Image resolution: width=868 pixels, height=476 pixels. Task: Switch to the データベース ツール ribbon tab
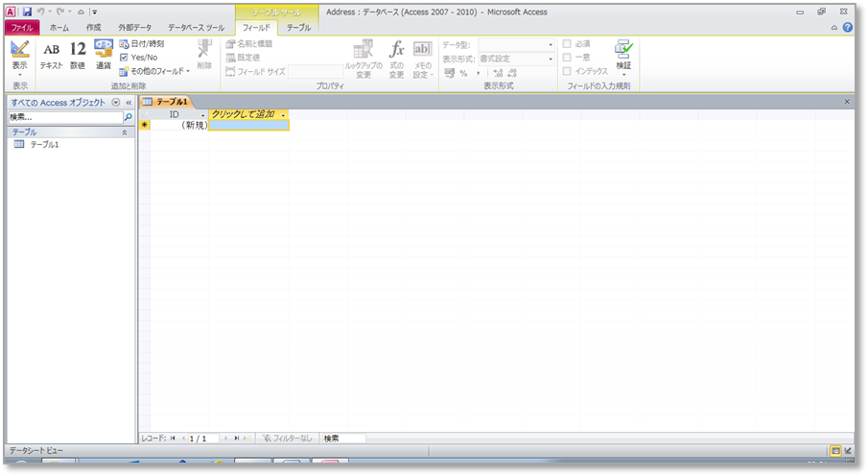click(196, 27)
